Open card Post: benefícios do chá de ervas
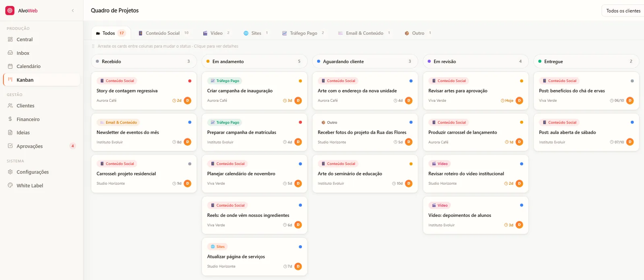Image resolution: width=644 pixels, height=280 pixels. [586, 91]
